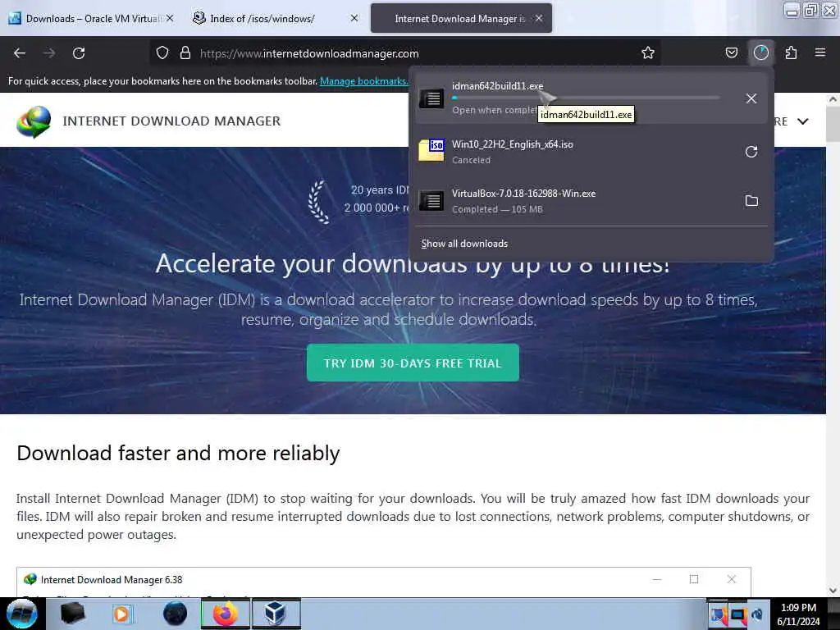Click Show all downloads

pyautogui.click(x=464, y=244)
